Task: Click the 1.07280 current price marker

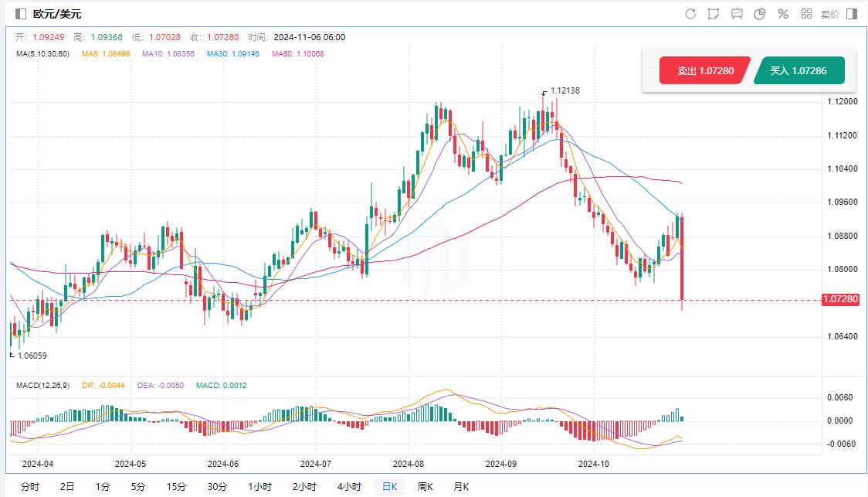Action: [841, 299]
